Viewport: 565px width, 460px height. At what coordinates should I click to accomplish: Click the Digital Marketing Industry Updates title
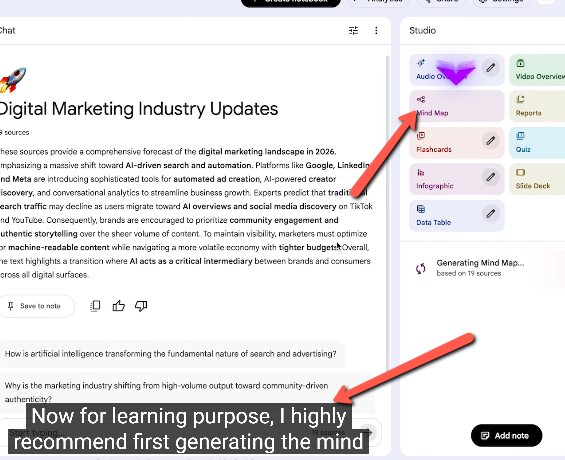pos(138,109)
